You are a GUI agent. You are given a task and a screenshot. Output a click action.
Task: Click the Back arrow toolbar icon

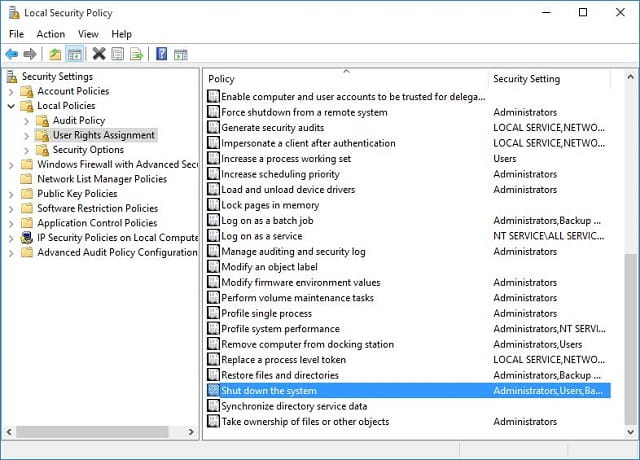[x=12, y=54]
